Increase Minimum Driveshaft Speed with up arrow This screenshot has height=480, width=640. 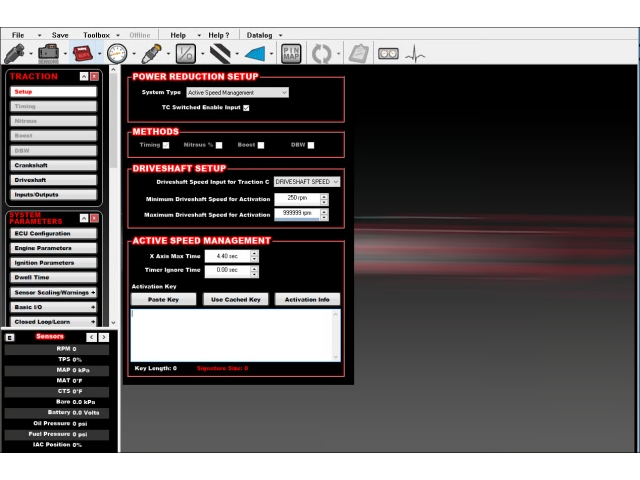[324, 197]
